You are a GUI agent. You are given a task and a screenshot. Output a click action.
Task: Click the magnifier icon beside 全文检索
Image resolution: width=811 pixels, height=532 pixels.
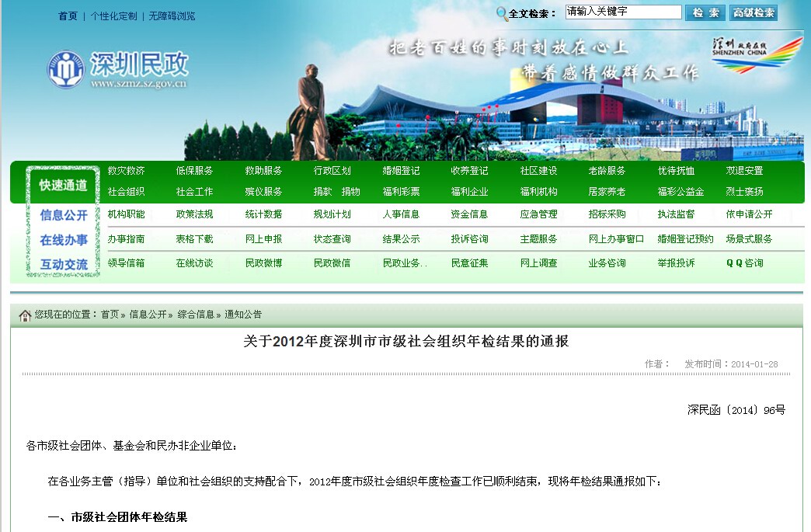coord(502,13)
